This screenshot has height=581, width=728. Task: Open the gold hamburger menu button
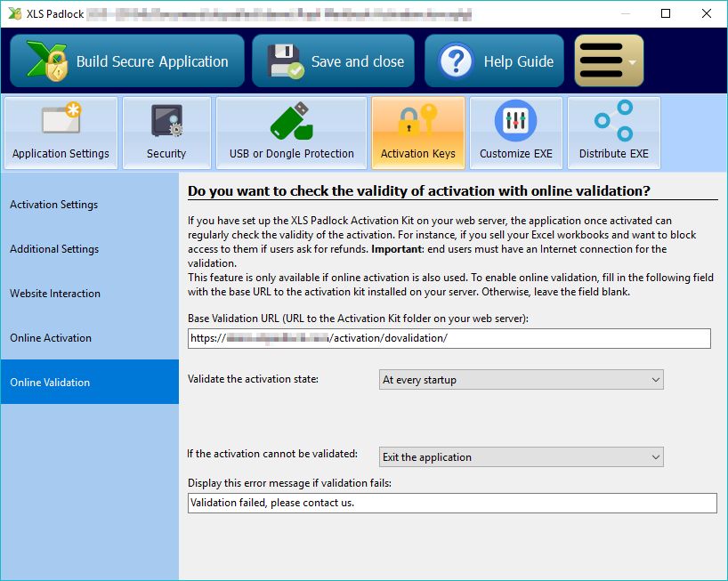tap(609, 61)
